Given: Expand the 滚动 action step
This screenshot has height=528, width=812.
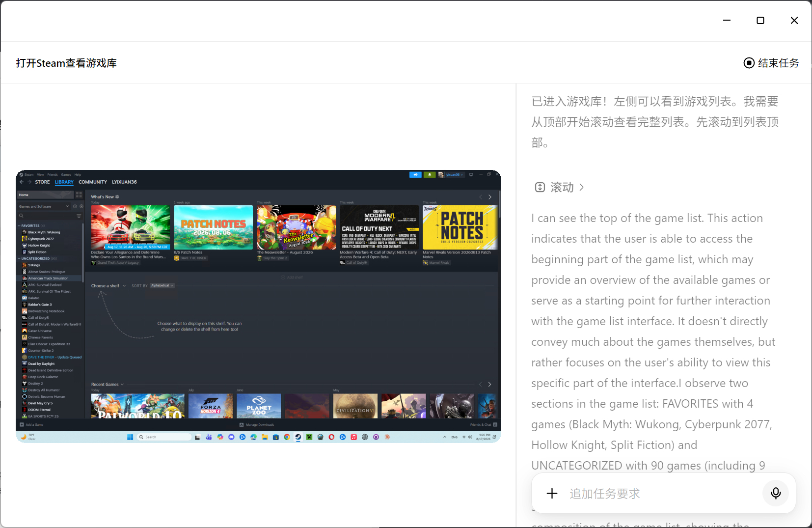Looking at the screenshot, I should tap(559, 187).
